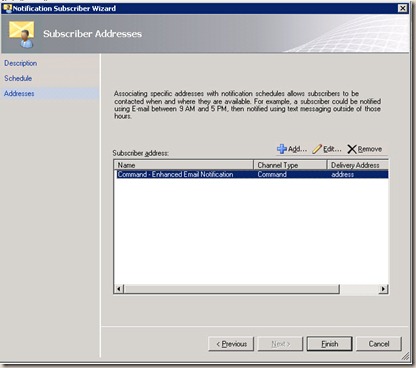Open the Description wizard step
The height and width of the screenshot is (368, 416).
point(20,63)
